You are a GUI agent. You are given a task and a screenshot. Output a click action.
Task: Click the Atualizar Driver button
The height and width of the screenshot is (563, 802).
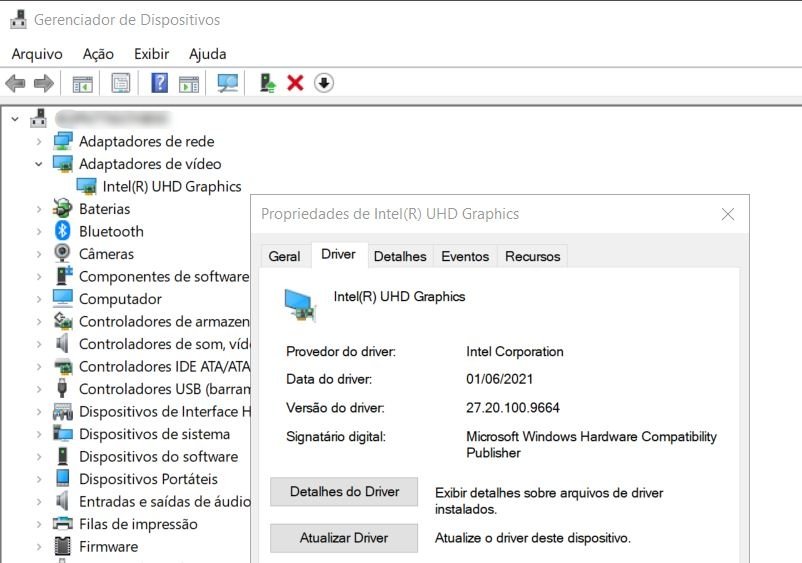(x=344, y=538)
